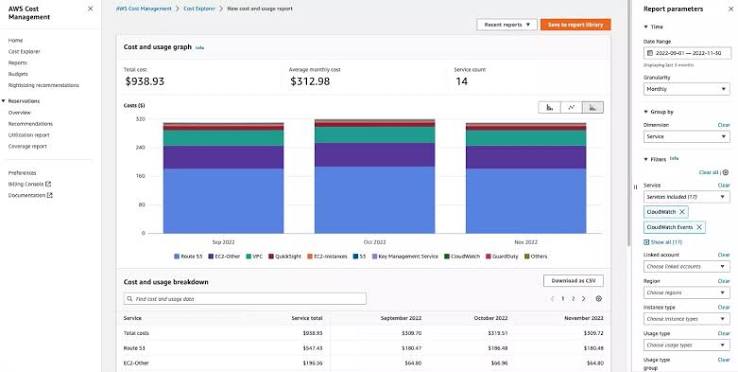The height and width of the screenshot is (372, 738).
Task: Select stacked bar chart view icon
Action: tap(593, 107)
